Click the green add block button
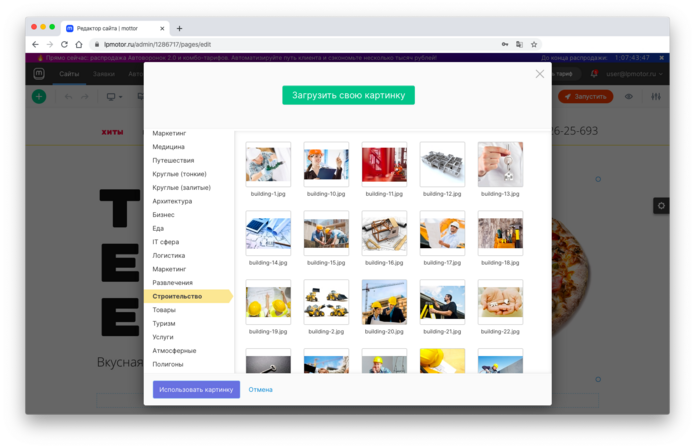The width and height of the screenshot is (695, 448). click(x=39, y=96)
